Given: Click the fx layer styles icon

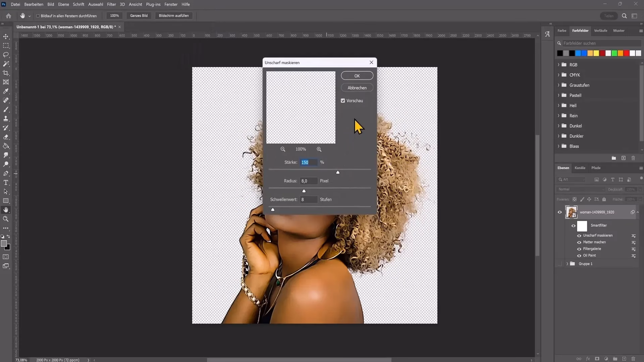Looking at the screenshot, I should click(x=588, y=359).
